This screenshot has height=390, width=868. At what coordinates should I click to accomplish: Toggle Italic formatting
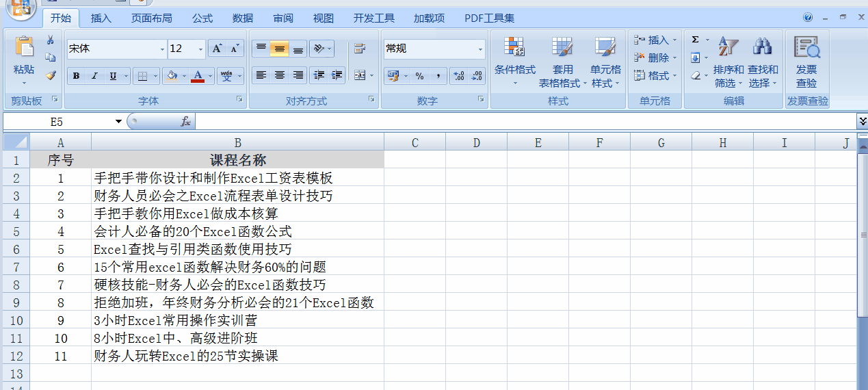point(94,76)
